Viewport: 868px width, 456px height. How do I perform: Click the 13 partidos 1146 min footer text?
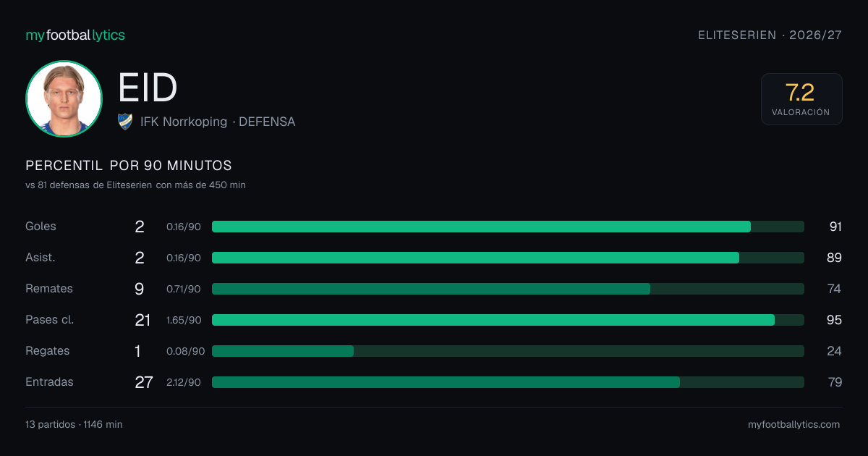click(x=74, y=425)
